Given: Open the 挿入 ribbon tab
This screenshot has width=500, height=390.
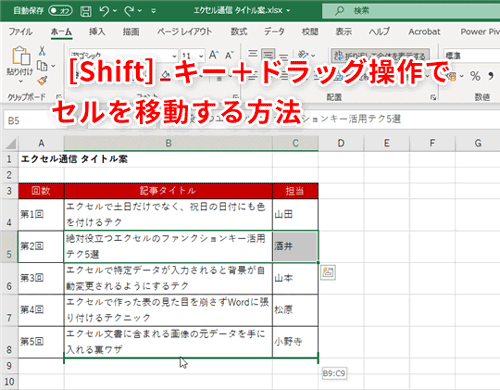Looking at the screenshot, I should coord(97,32).
